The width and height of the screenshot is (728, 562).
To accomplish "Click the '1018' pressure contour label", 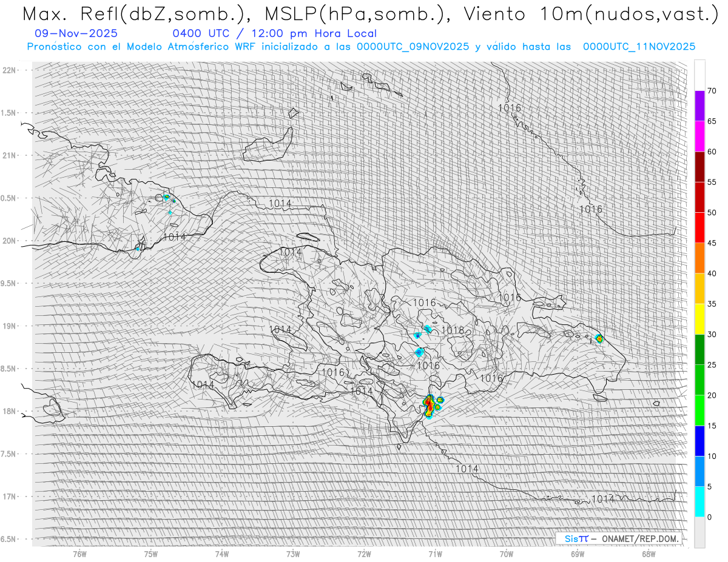I will pos(453,330).
